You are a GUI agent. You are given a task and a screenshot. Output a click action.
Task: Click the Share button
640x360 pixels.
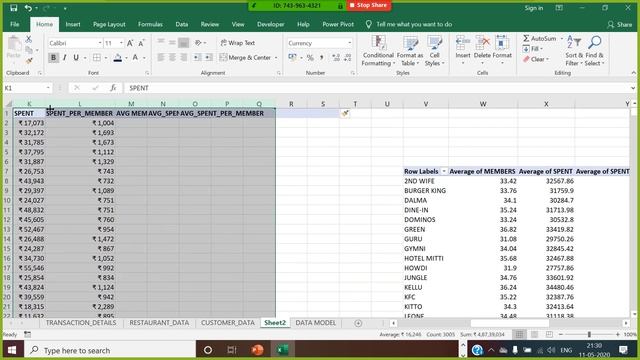click(620, 24)
